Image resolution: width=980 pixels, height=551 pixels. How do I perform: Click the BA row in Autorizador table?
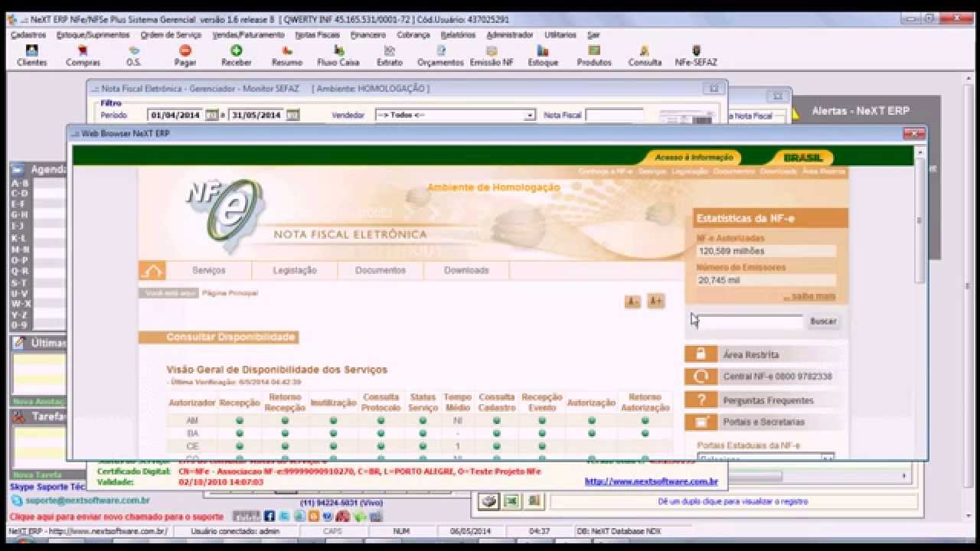coord(420,433)
